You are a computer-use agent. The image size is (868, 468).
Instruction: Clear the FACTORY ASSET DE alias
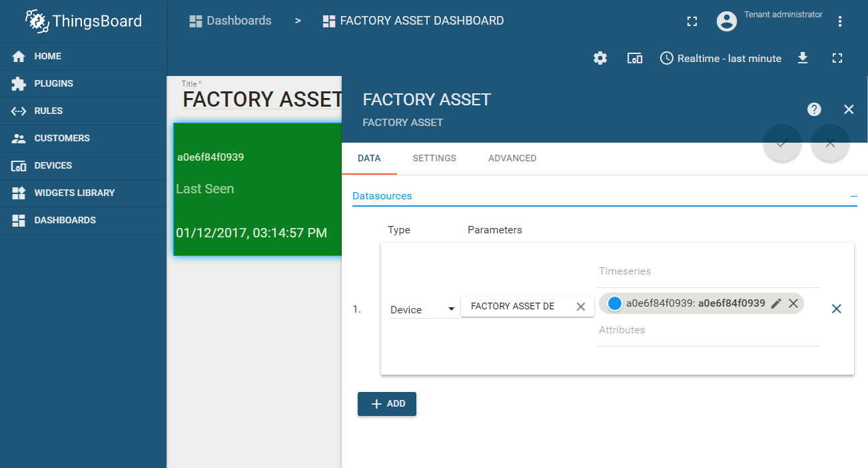581,307
